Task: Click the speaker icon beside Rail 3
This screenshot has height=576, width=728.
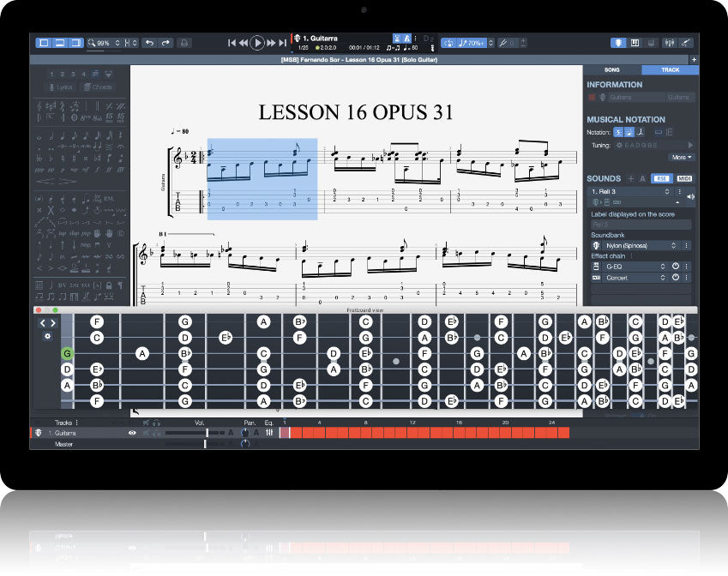Action: [691, 197]
